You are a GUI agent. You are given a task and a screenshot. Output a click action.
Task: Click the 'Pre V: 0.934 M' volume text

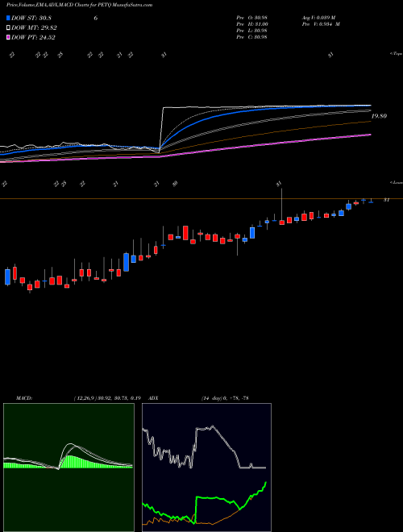(321, 24)
